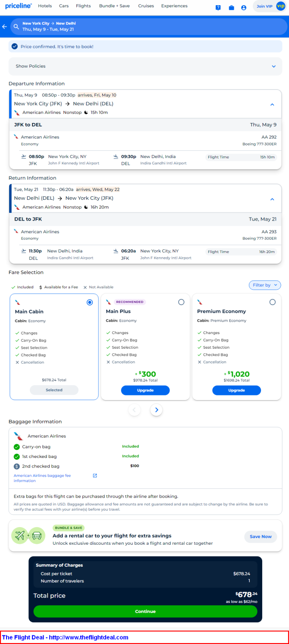This screenshot has width=289, height=644.
Task: Show previous fare options with left arrow
Action: click(x=134, y=410)
